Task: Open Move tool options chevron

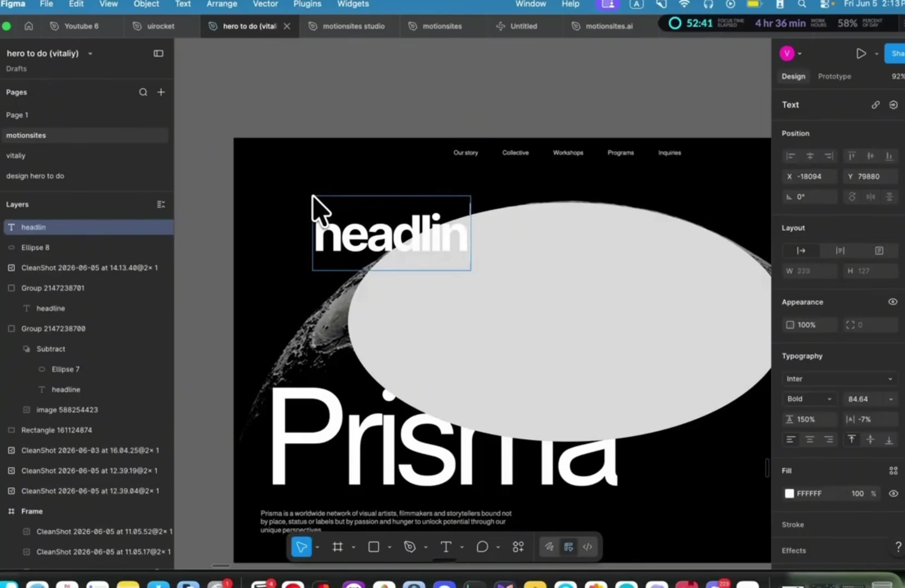Action: 317,547
